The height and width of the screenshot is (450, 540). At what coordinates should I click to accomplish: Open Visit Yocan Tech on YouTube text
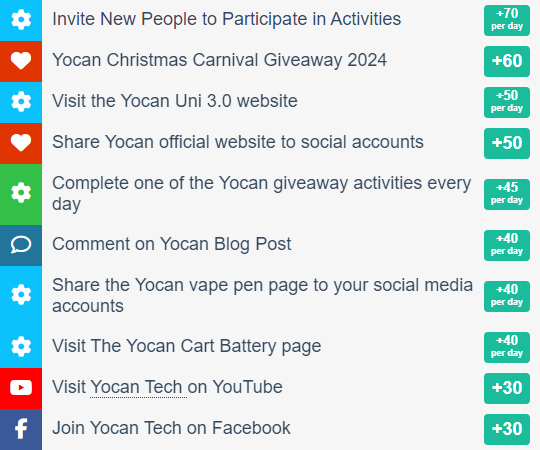point(167,387)
